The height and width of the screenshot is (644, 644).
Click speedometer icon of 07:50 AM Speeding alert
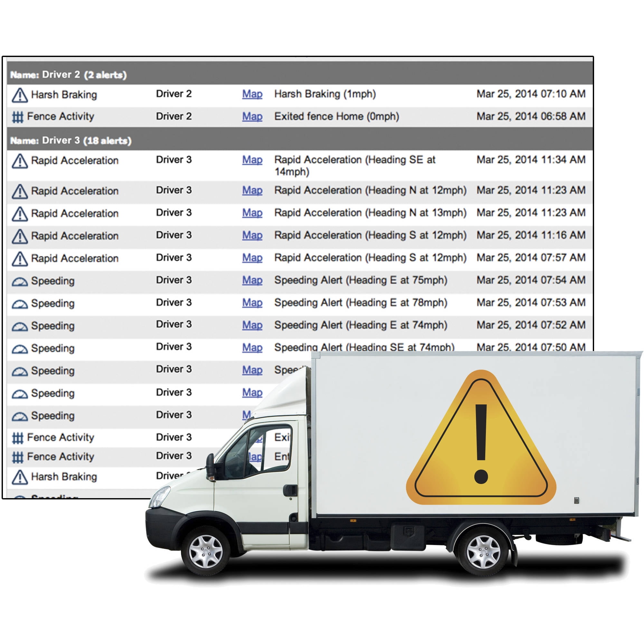[20, 349]
